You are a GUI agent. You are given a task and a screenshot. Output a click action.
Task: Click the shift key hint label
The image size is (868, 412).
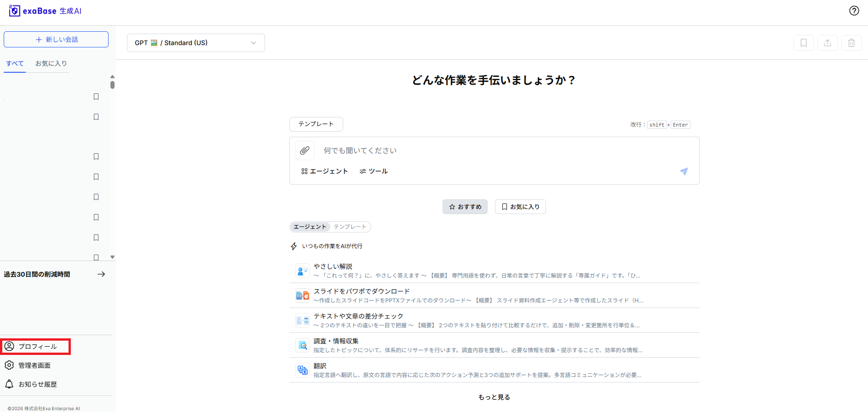657,125
